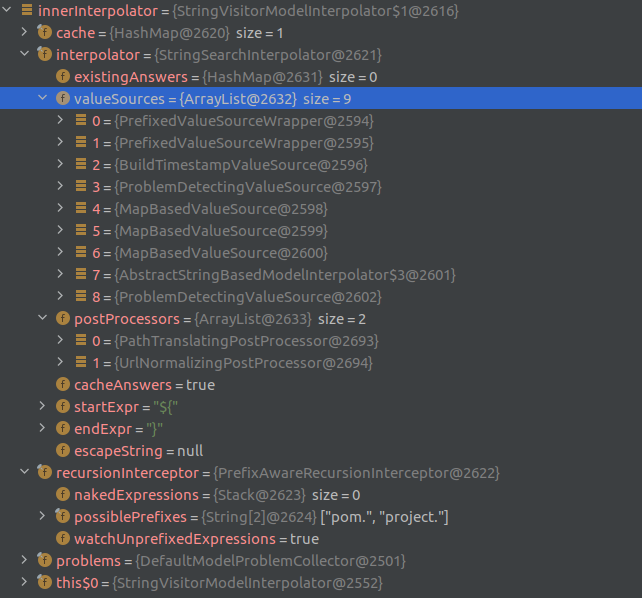Click the startExpr field icon
Image resolution: width=642 pixels, height=598 pixels.
tap(63, 406)
